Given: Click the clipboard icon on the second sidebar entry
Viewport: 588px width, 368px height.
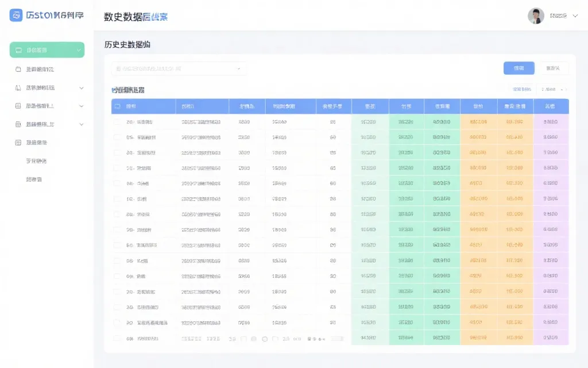Looking at the screenshot, I should click(17, 68).
